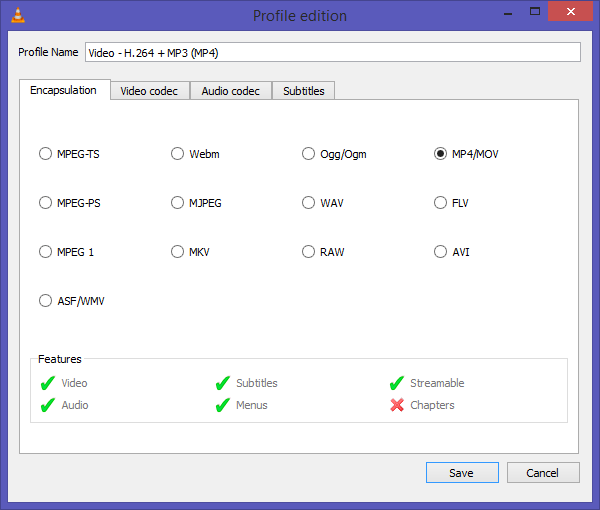This screenshot has width=600, height=510.
Task: Click the VLC cone icon in title bar
Action: [18, 15]
